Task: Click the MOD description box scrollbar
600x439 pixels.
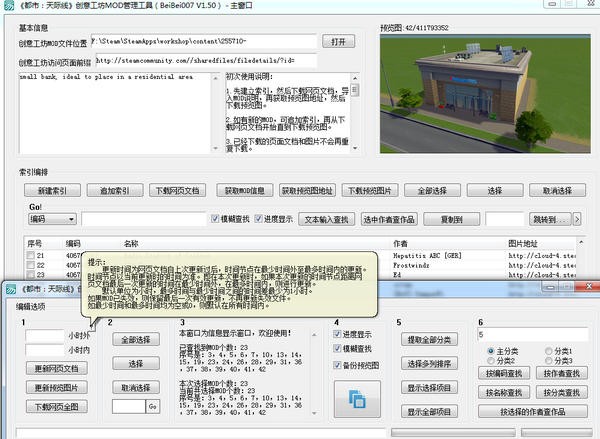Action: [216, 113]
